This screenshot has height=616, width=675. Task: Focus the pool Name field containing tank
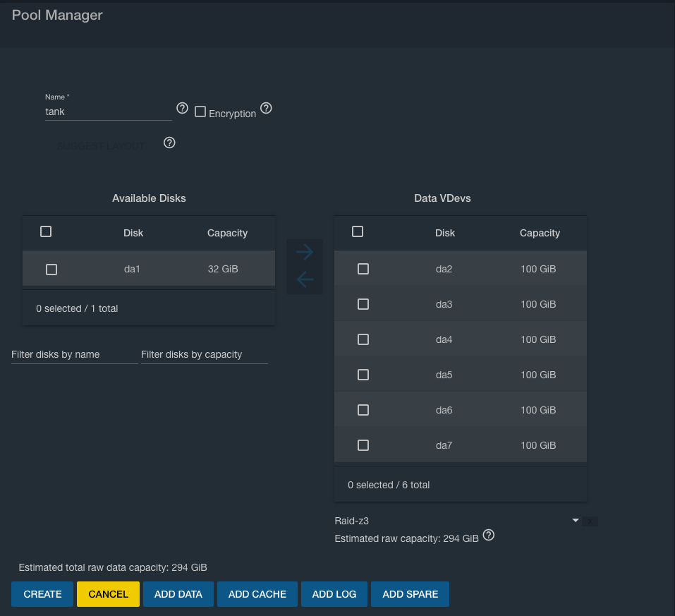pyautogui.click(x=109, y=111)
